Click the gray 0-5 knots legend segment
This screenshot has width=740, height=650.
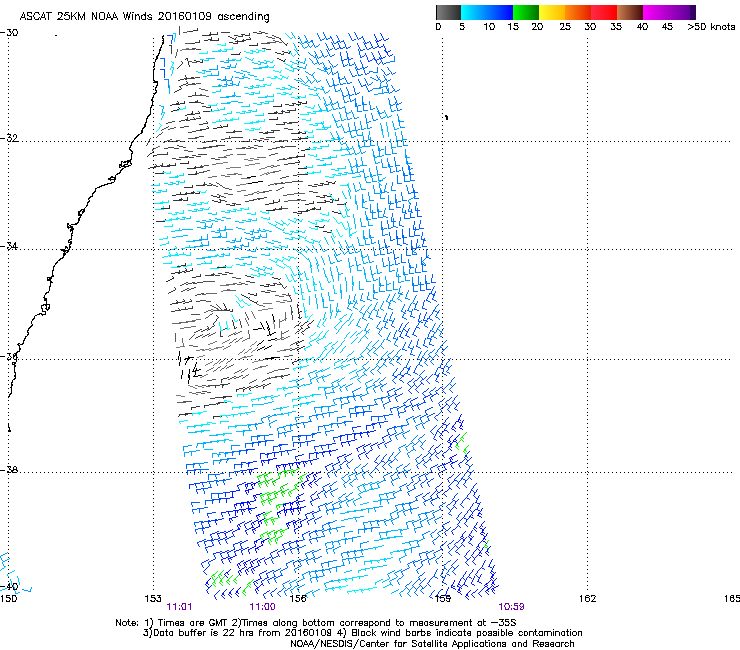tap(448, 12)
